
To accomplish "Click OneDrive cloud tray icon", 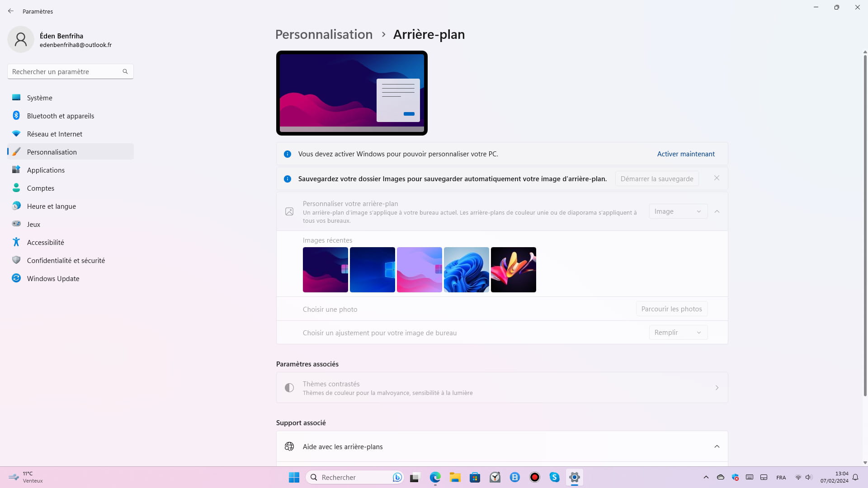I will (x=721, y=477).
